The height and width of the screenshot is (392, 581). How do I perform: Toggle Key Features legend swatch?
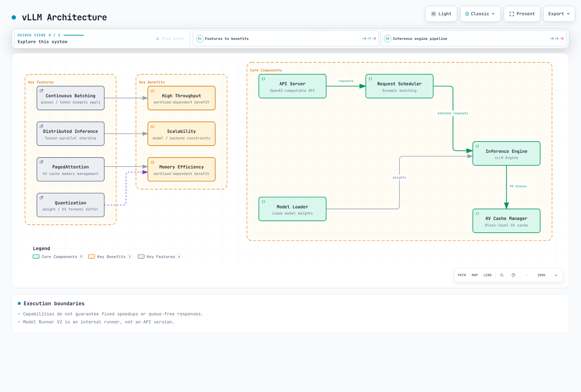141,257
